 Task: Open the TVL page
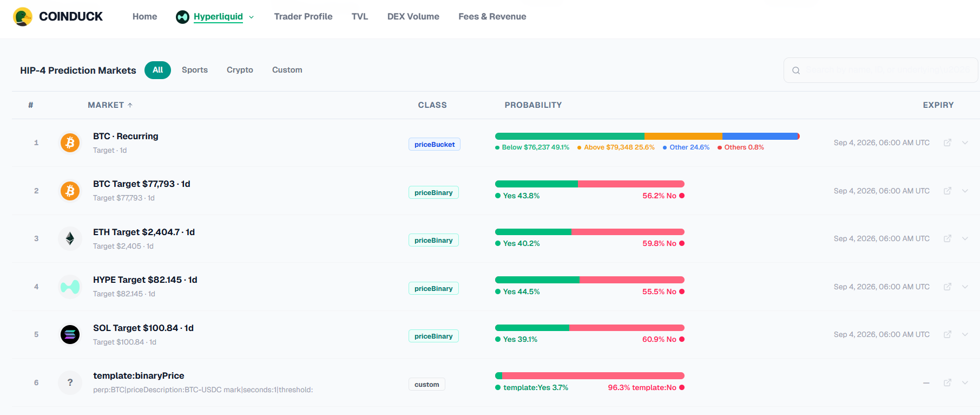(x=360, y=17)
